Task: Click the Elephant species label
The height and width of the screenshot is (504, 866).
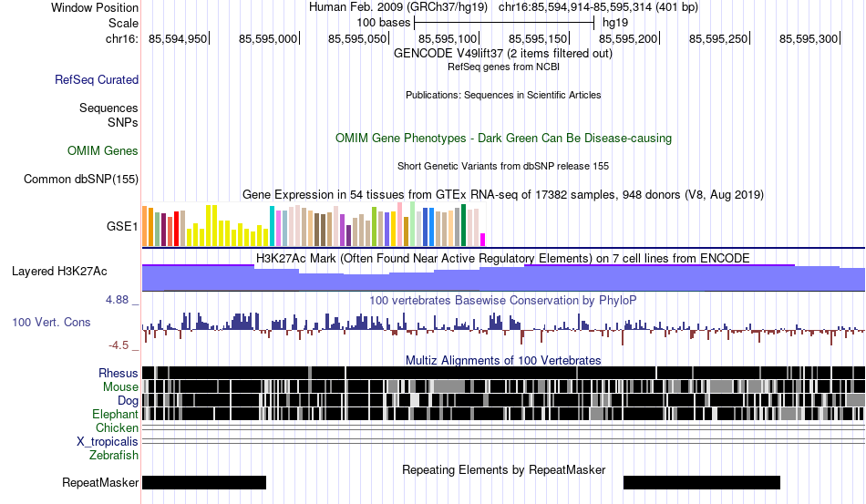Action: pos(115,414)
